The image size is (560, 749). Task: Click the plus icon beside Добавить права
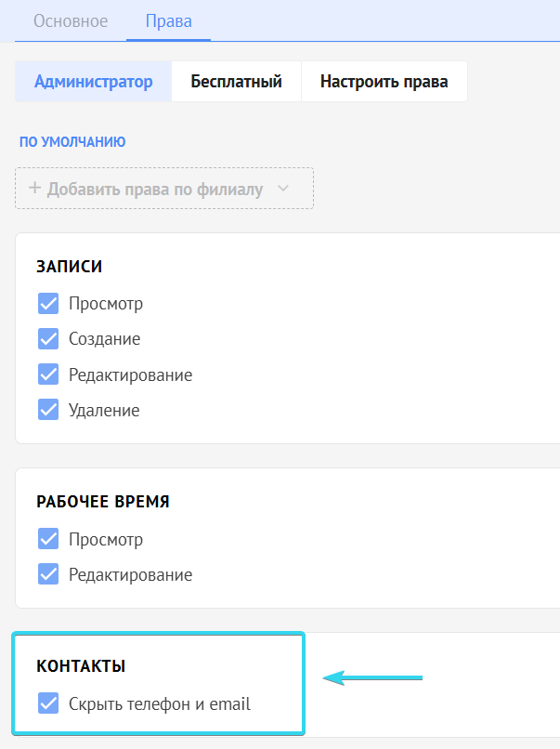[34, 188]
